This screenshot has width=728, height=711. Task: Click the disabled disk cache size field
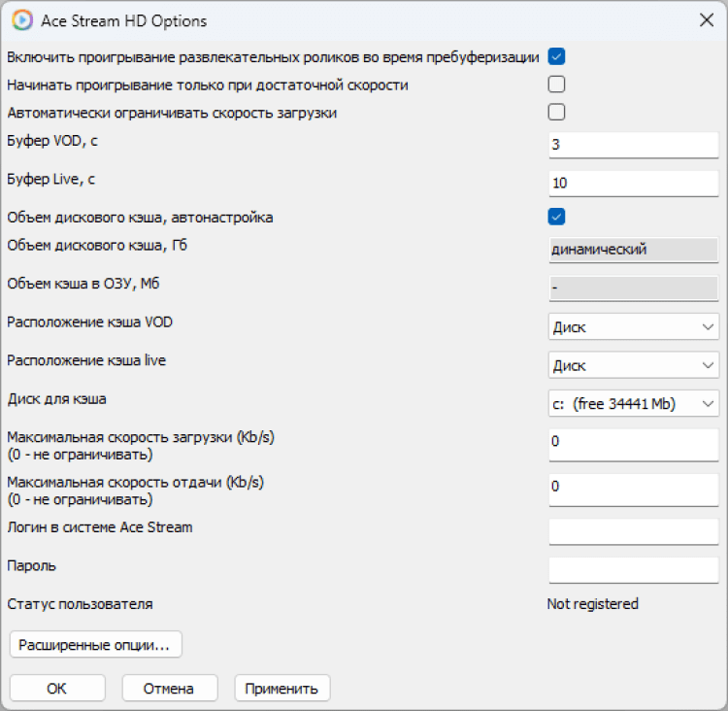point(633,250)
